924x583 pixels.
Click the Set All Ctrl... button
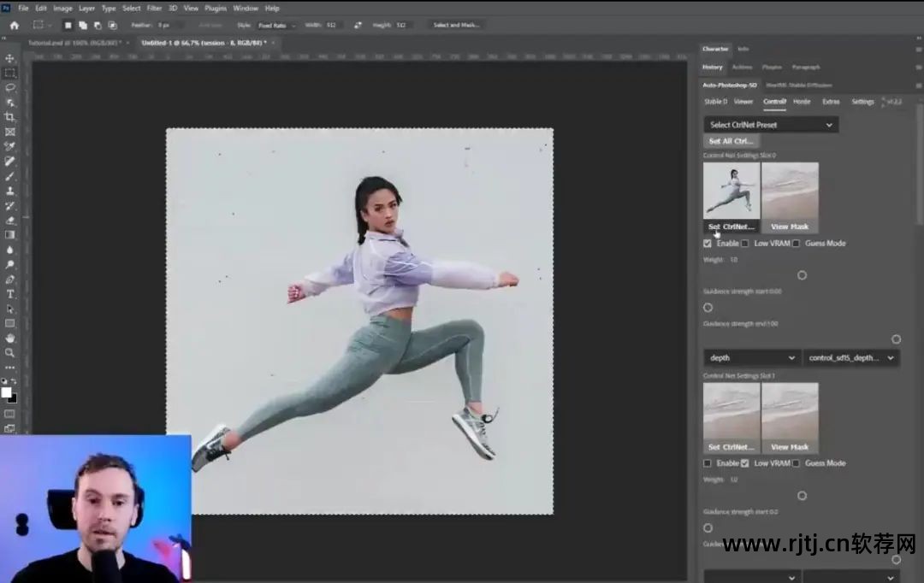click(x=731, y=141)
